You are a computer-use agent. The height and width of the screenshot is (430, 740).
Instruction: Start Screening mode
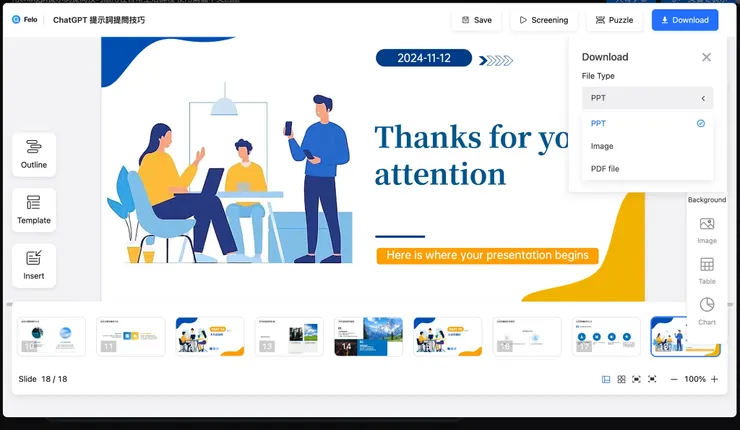544,20
